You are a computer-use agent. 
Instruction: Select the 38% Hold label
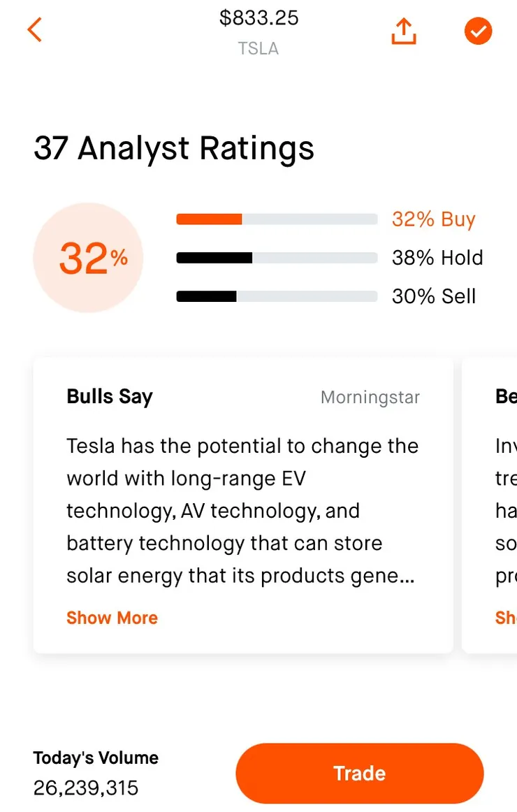(x=437, y=258)
